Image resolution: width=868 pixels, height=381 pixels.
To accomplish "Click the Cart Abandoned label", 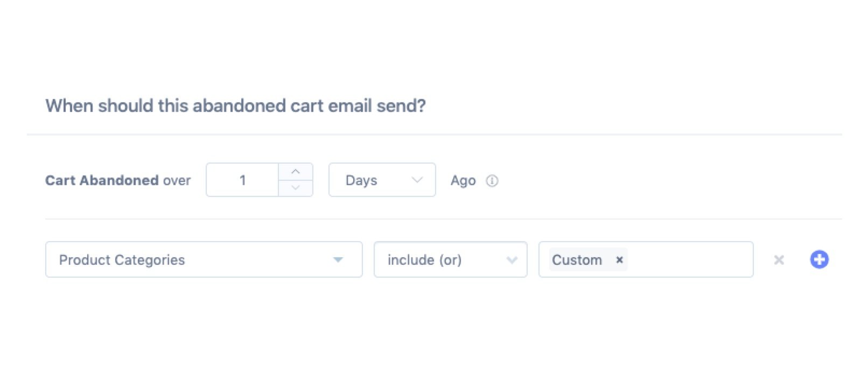I will click(102, 180).
